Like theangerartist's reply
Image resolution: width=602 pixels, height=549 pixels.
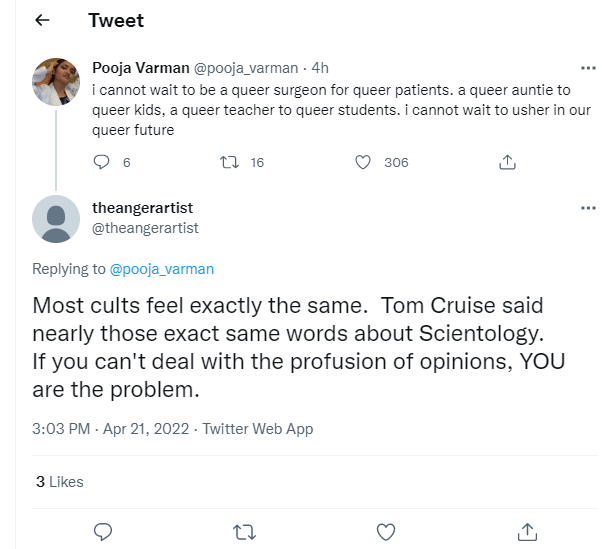[x=385, y=531]
